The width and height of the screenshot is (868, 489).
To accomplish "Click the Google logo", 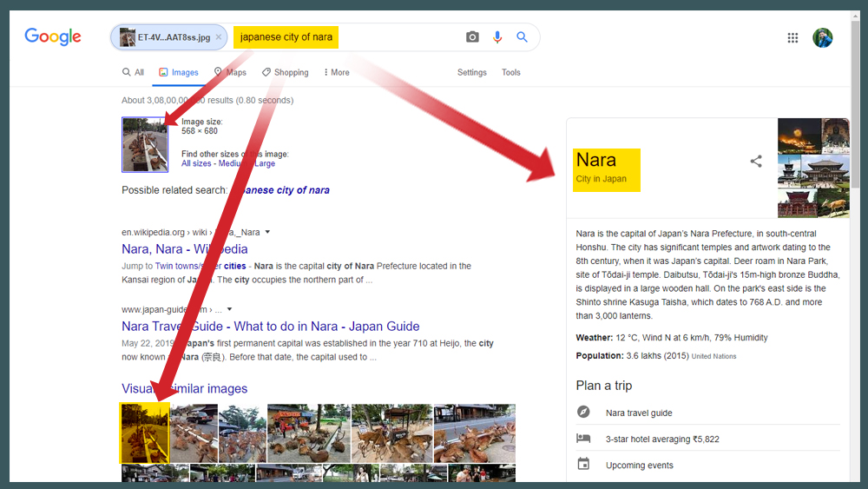I will pyautogui.click(x=53, y=36).
